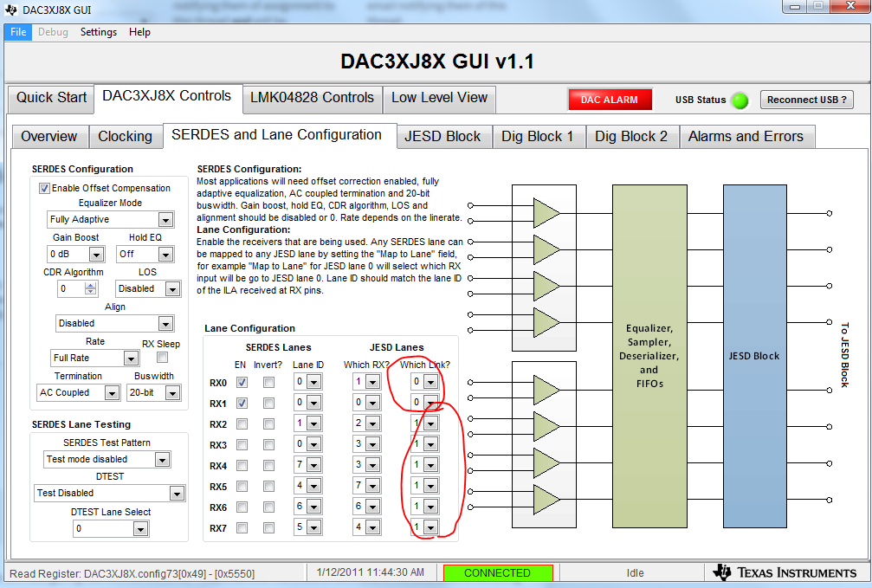The width and height of the screenshot is (872, 588).
Task: Click the JESD Lanes column header
Action: 397,347
